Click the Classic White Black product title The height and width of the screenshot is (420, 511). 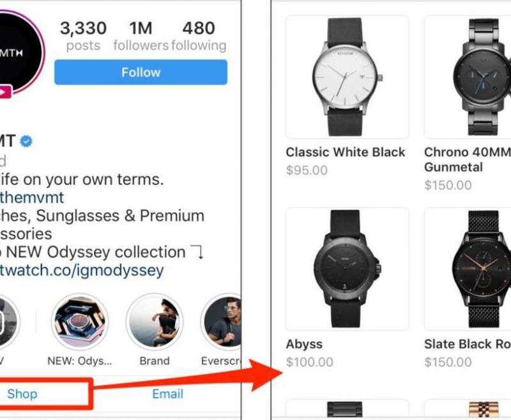[x=346, y=152]
